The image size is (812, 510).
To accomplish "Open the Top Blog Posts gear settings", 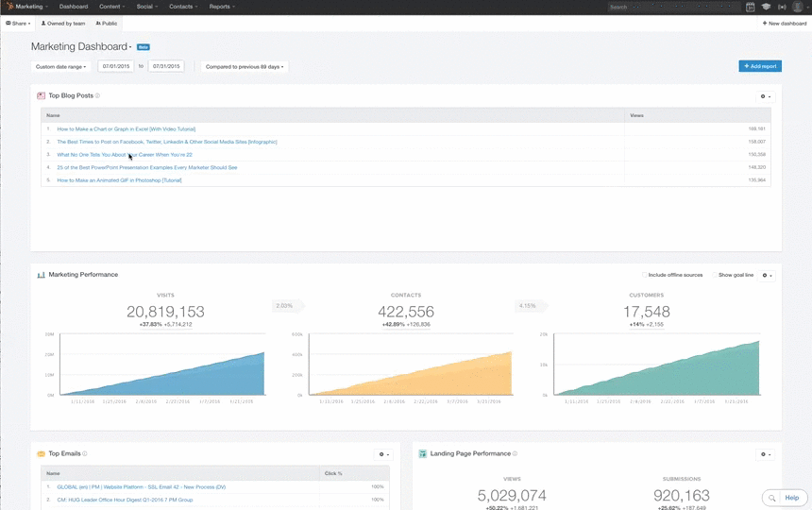I will (765, 96).
